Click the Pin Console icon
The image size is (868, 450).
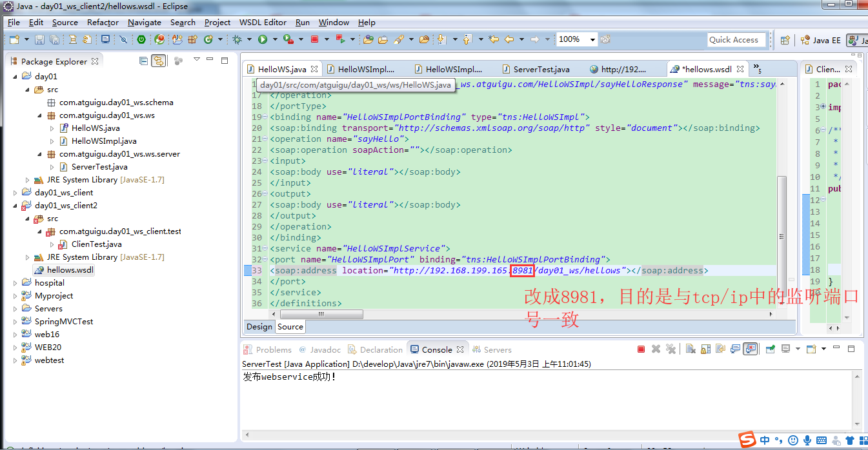pos(770,349)
